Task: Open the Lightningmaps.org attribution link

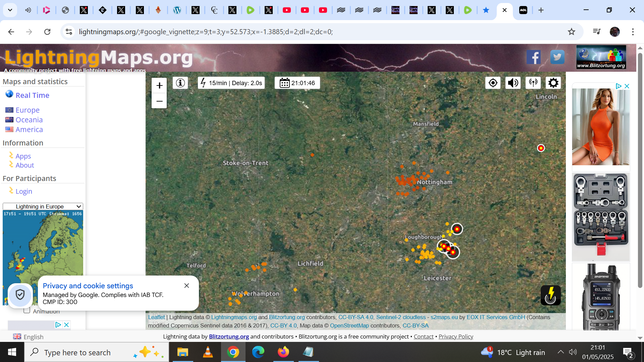Action: (x=234, y=317)
